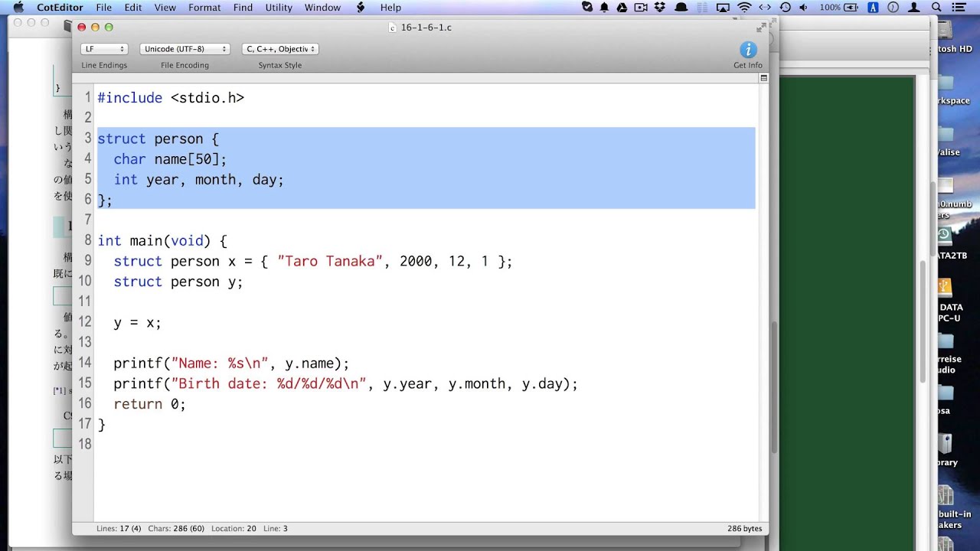
Task: Click the "Name: %s\n" printf string
Action: (x=219, y=364)
